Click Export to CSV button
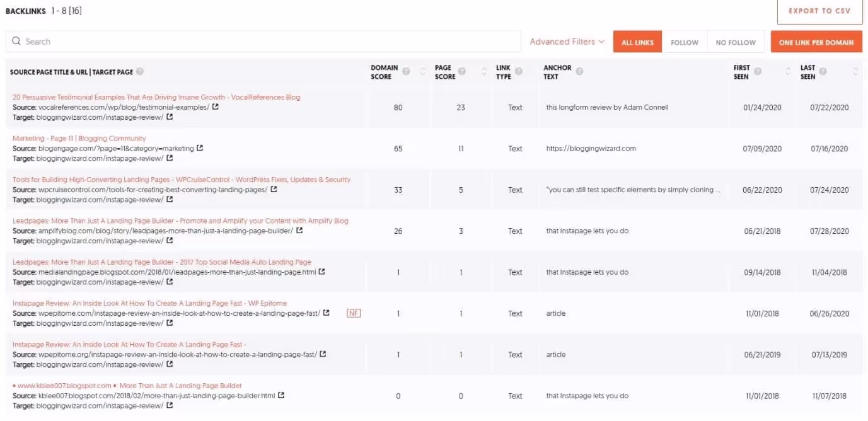Image resolution: width=868 pixels, height=421 pixels. 819,11
